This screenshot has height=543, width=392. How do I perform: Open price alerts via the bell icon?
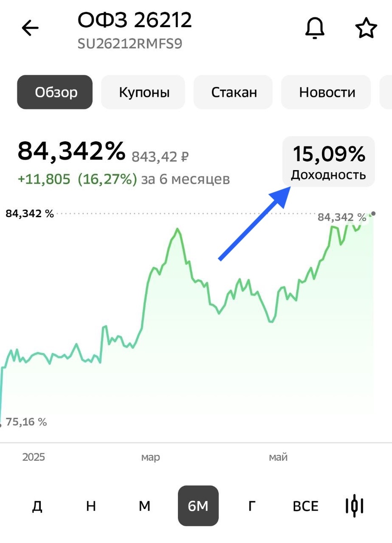(314, 28)
